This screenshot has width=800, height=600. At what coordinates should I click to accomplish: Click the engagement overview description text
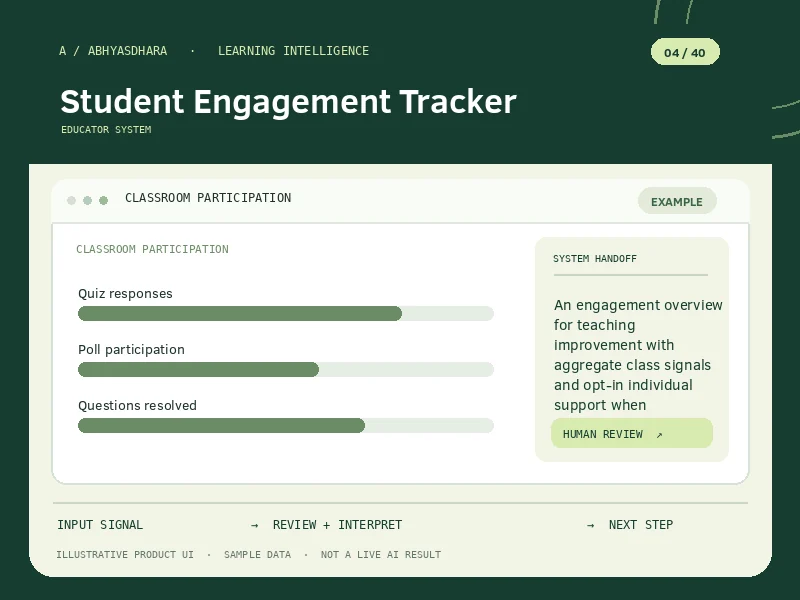tap(638, 355)
